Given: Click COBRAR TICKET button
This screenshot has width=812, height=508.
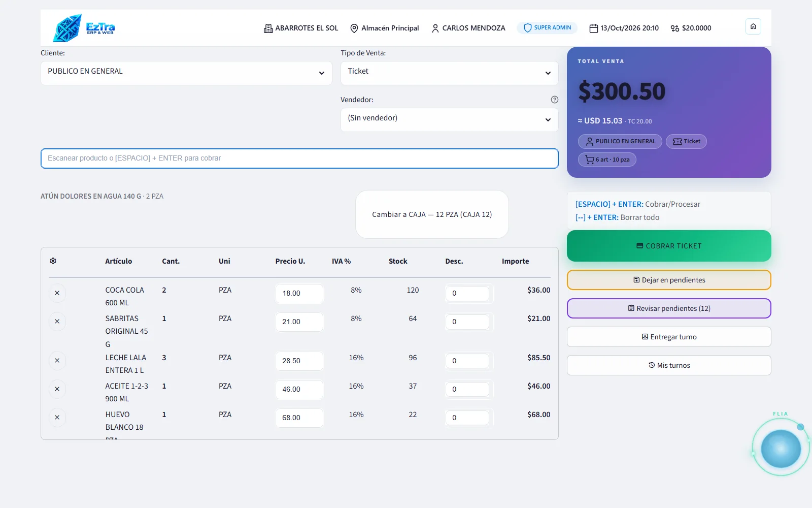Looking at the screenshot, I should tap(669, 246).
